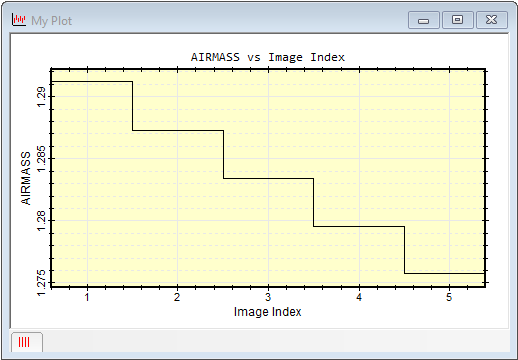
Task: Select the x-axis tick label 2
Action: pyautogui.click(x=177, y=297)
